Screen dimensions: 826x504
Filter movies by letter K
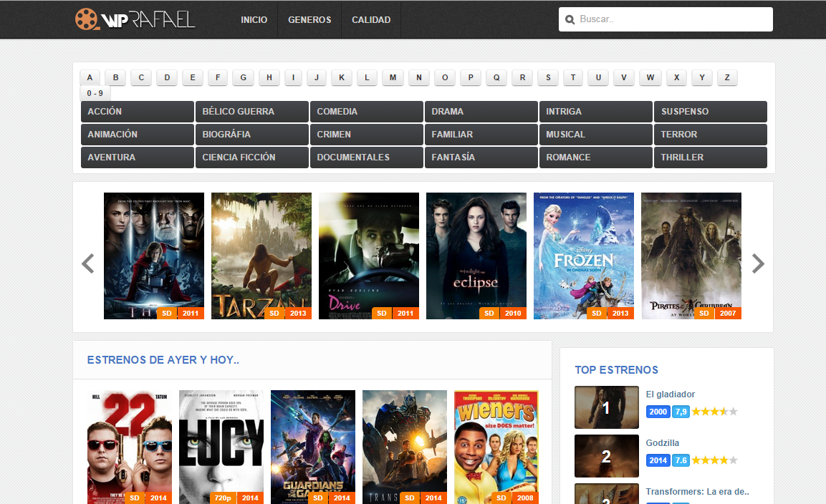tap(341, 77)
